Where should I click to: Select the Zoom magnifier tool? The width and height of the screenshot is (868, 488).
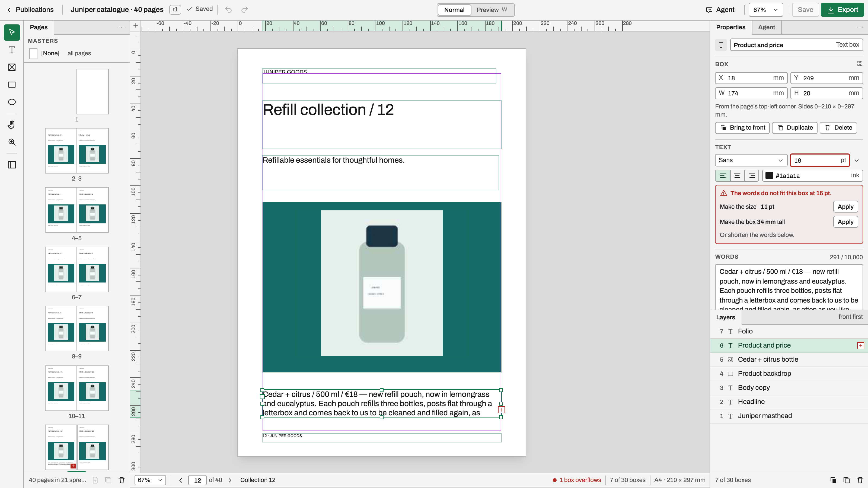point(12,142)
